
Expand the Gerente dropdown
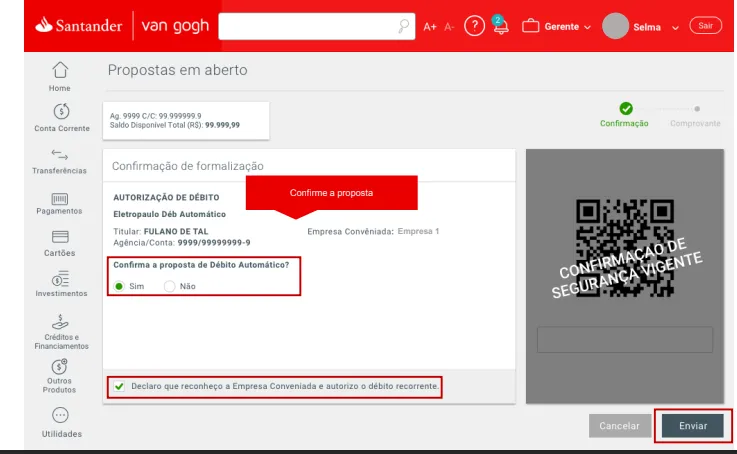coord(557,26)
